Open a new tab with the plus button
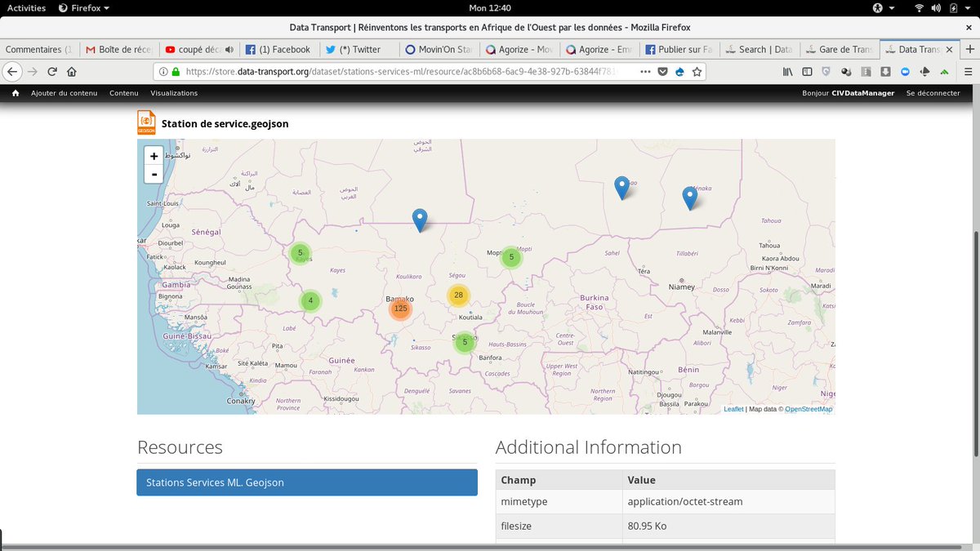This screenshot has width=980, height=551. (x=969, y=49)
